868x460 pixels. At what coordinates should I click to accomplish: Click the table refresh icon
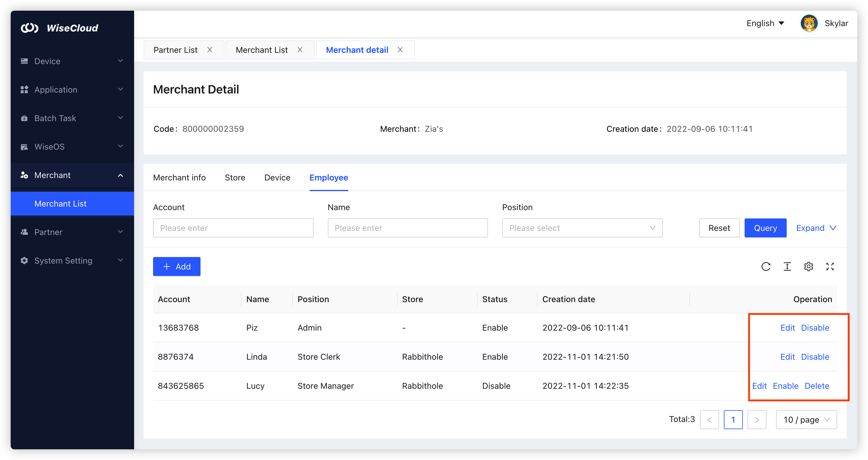tap(766, 267)
